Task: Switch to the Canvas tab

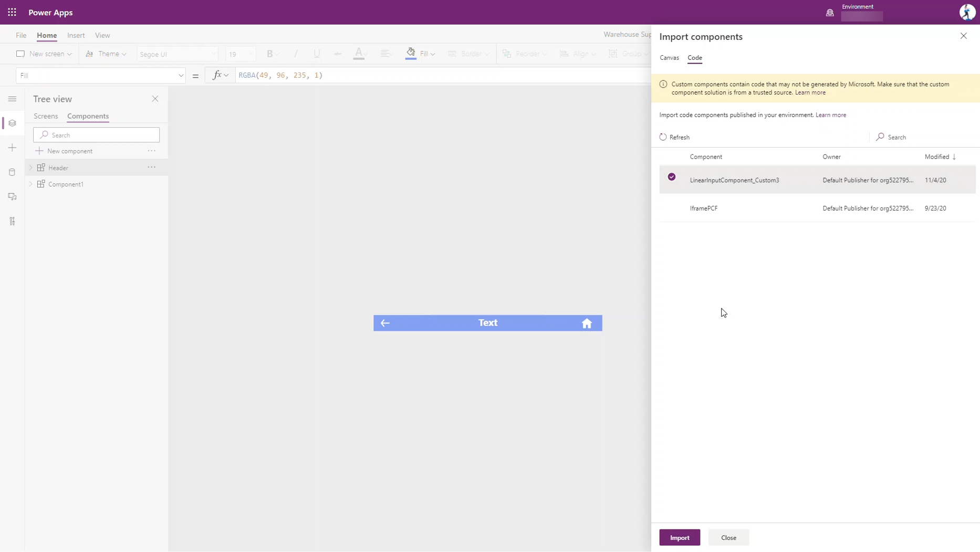Action: tap(670, 58)
